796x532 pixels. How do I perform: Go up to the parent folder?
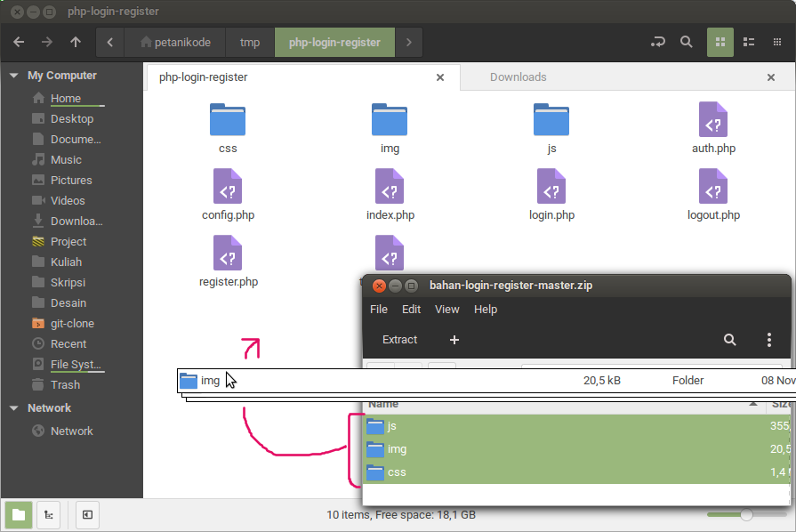pyautogui.click(x=76, y=42)
